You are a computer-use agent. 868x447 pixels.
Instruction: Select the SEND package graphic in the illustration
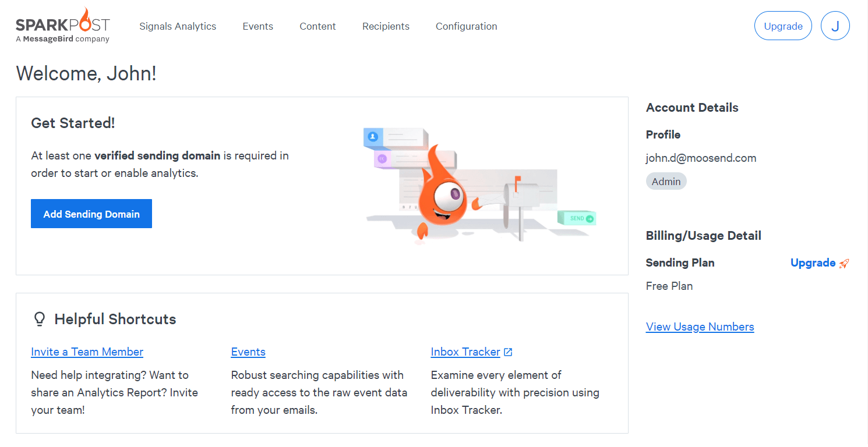(577, 218)
